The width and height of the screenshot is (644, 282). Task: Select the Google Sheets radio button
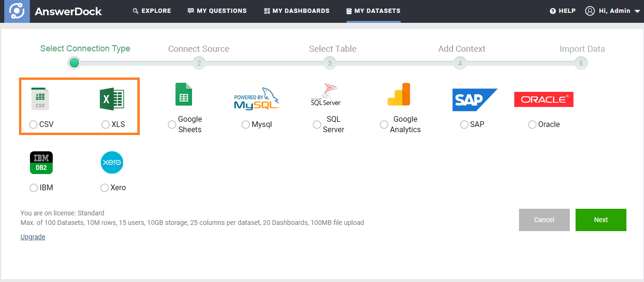pos(172,125)
